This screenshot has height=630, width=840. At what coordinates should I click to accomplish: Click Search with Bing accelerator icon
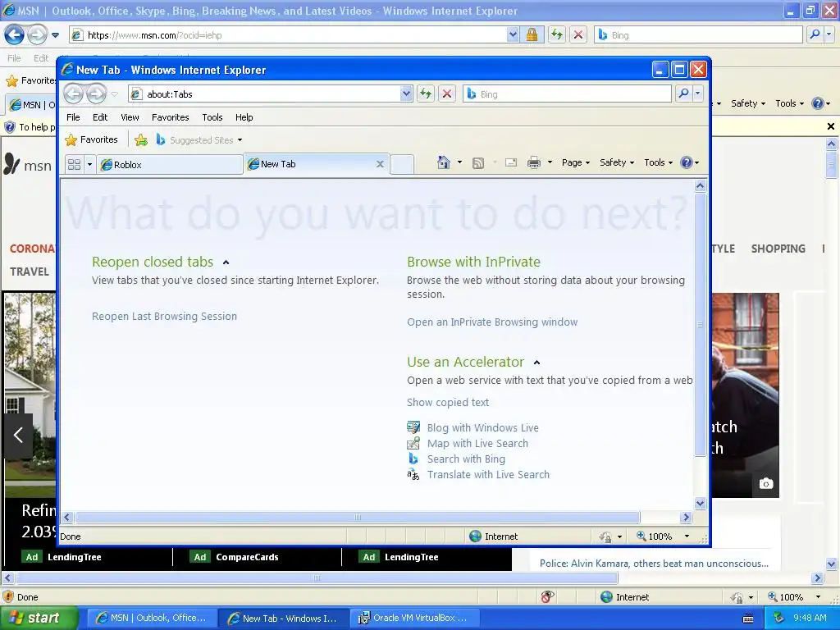(x=413, y=459)
